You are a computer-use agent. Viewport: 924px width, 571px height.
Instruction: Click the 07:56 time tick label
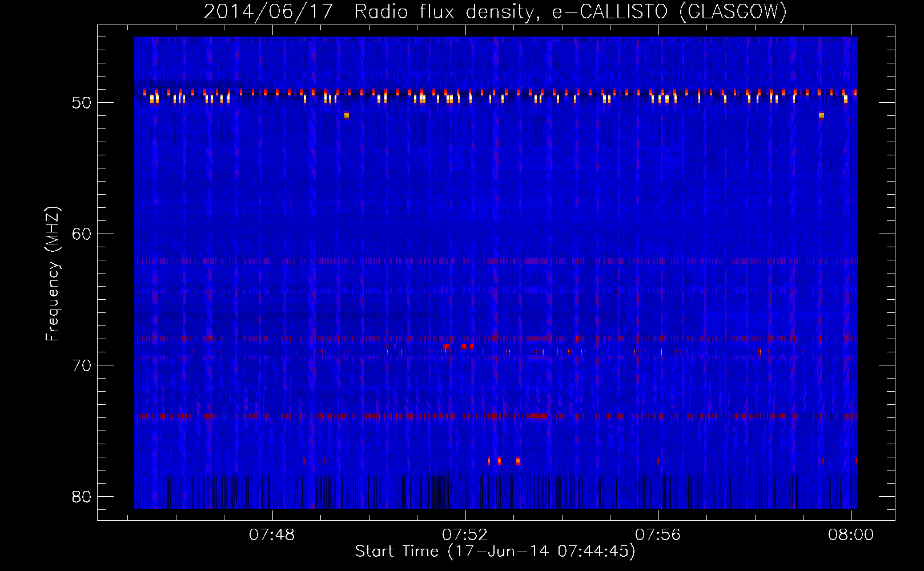658,535
